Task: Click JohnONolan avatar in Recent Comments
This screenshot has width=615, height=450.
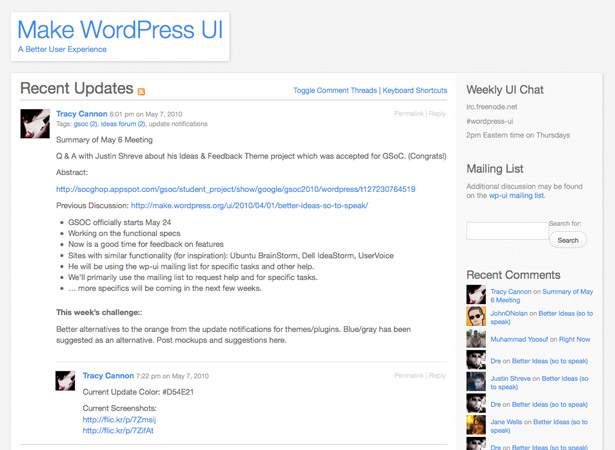Action: coord(476,316)
